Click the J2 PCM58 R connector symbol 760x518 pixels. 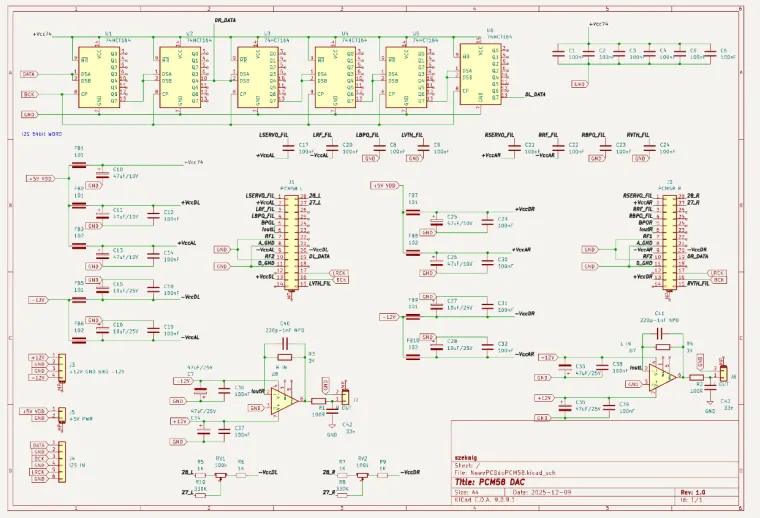(670, 242)
